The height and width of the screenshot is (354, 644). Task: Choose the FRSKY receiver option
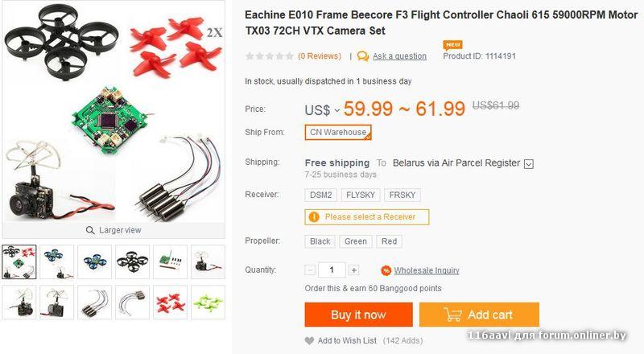[x=402, y=195]
